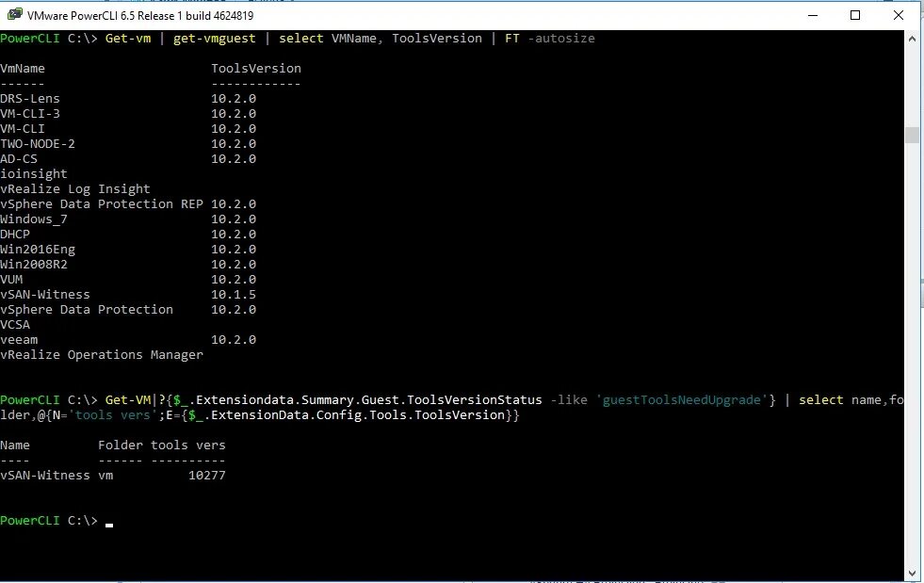Click the 'VmName' column header
Viewport: 924px width, 583px height.
pos(23,69)
